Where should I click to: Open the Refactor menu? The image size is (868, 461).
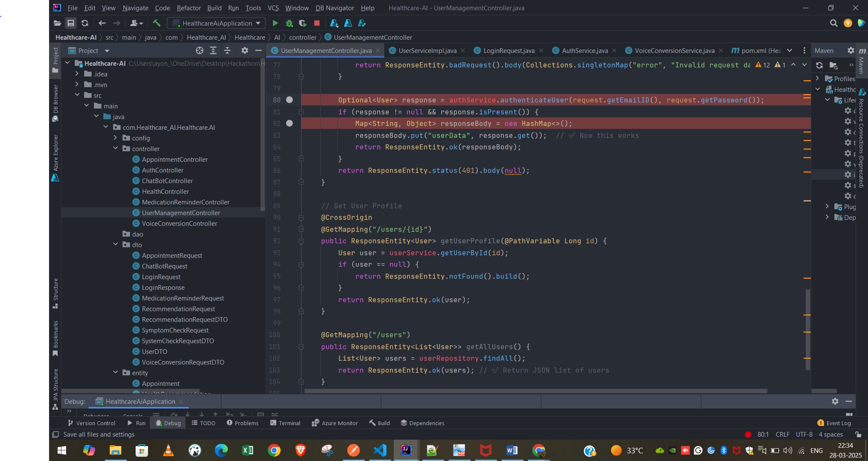pyautogui.click(x=189, y=8)
